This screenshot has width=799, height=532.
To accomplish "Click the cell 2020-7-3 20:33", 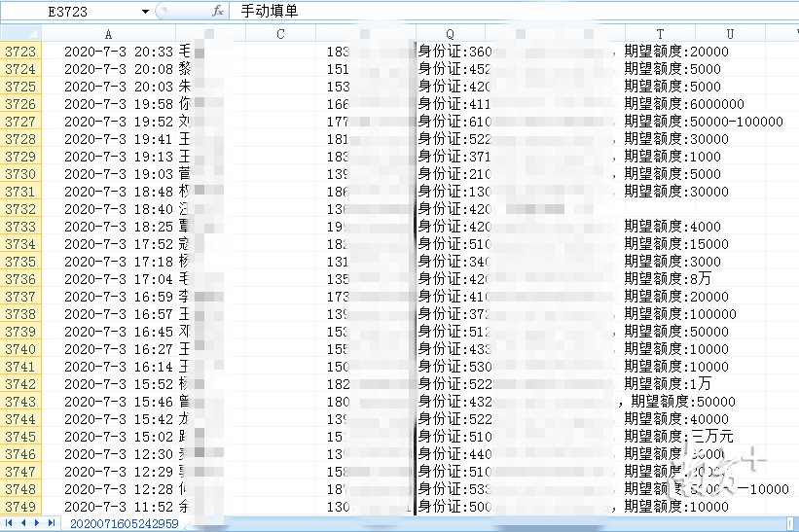I will point(109,52).
